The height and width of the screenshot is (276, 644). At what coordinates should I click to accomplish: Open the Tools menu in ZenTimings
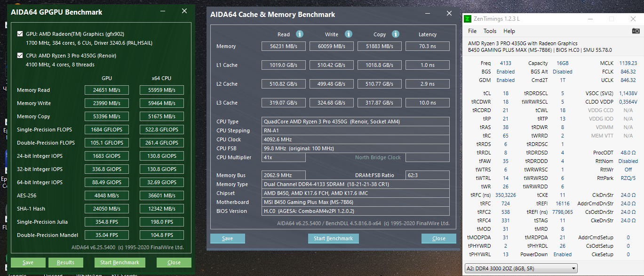click(490, 31)
